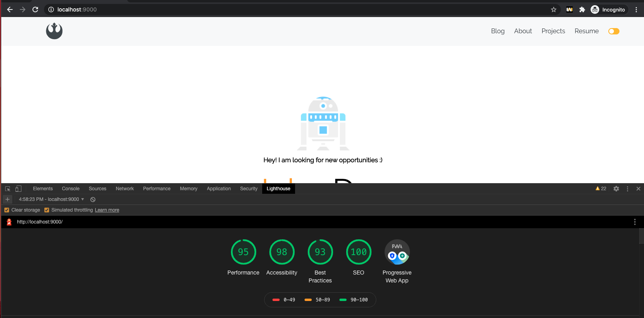The width and height of the screenshot is (644, 318).
Task: Open the About page link
Action: pos(523,31)
